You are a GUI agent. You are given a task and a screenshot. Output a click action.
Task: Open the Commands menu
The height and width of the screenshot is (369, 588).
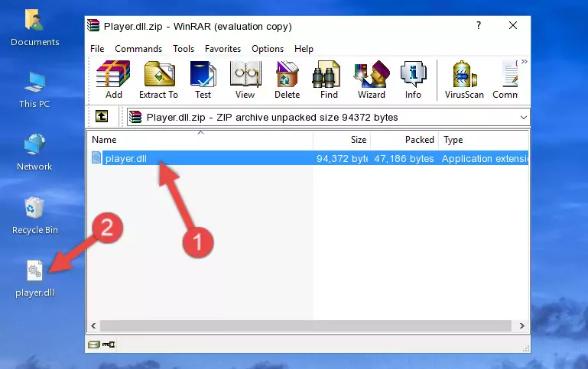coord(138,49)
